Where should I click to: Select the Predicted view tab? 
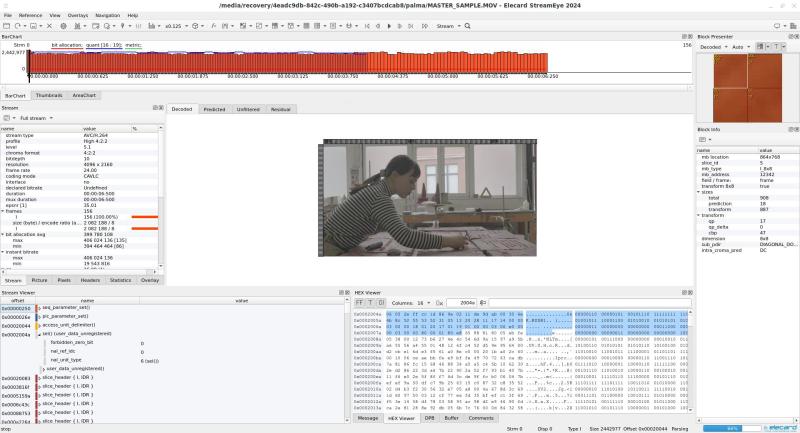tap(214, 109)
